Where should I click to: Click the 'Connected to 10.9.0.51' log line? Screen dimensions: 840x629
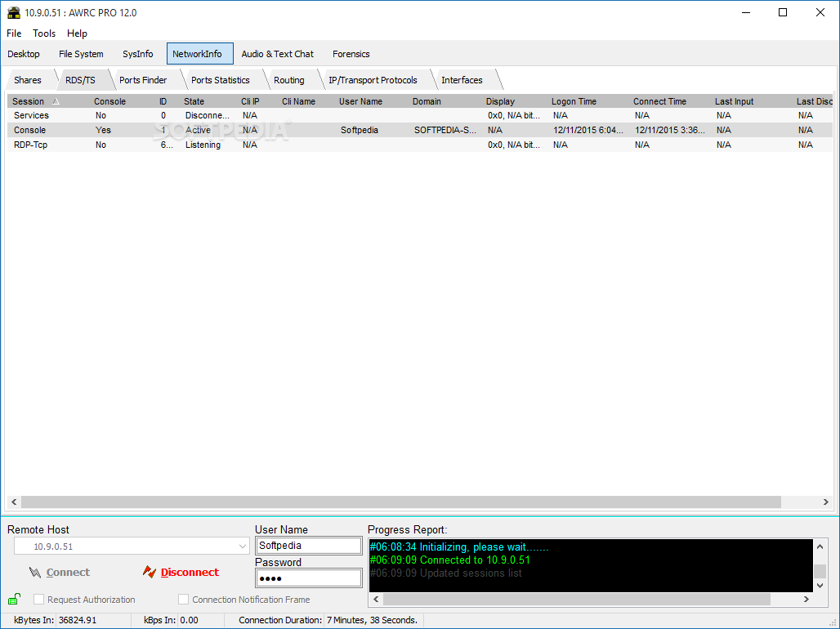(449, 560)
